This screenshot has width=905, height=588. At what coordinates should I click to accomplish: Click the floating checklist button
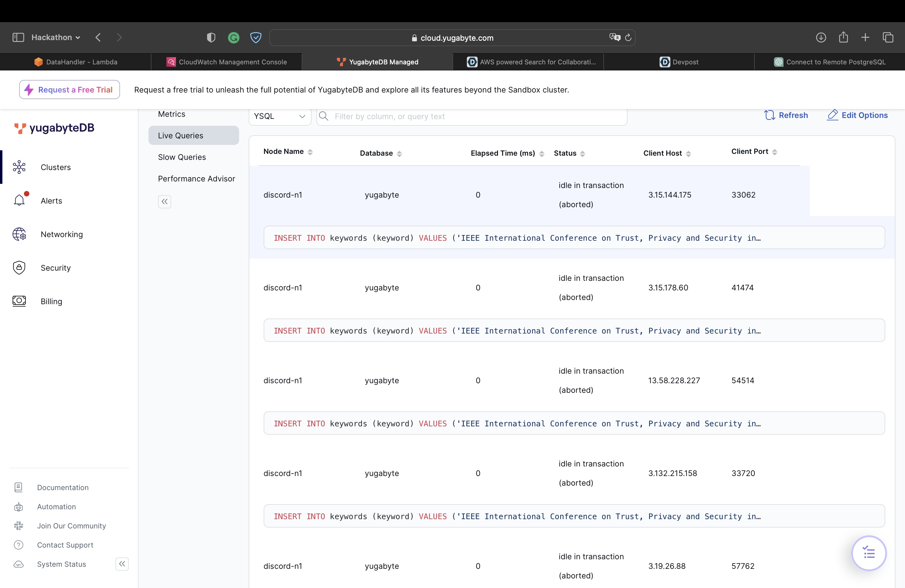click(869, 553)
